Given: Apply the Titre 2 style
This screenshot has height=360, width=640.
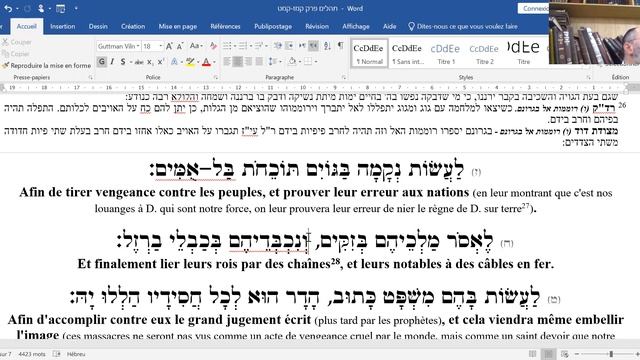Looking at the screenshot, I should click(x=484, y=53).
